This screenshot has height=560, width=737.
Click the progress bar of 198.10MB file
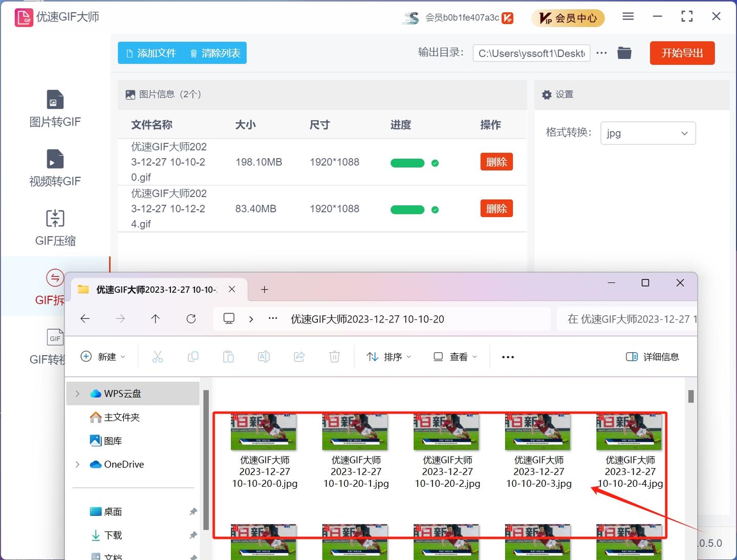(407, 163)
